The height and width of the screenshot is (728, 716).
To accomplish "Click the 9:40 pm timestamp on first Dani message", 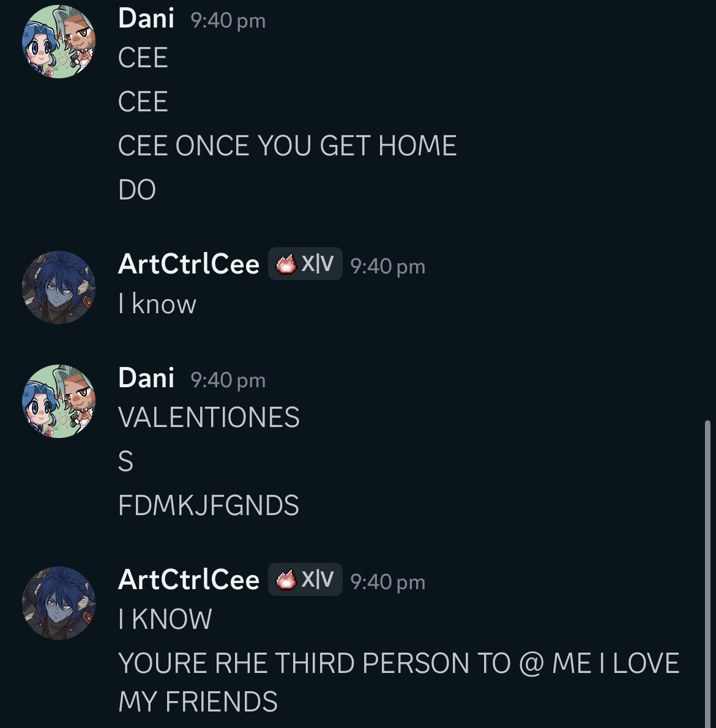I will point(228,21).
